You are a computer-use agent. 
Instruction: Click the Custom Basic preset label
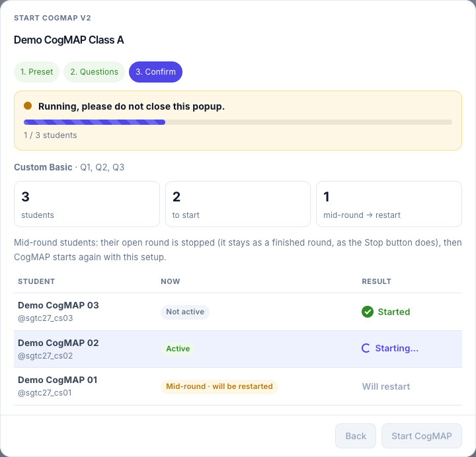tap(43, 167)
